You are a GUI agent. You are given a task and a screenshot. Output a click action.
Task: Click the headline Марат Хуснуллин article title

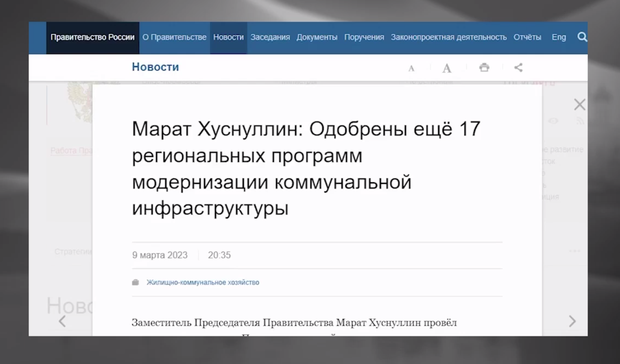point(306,168)
